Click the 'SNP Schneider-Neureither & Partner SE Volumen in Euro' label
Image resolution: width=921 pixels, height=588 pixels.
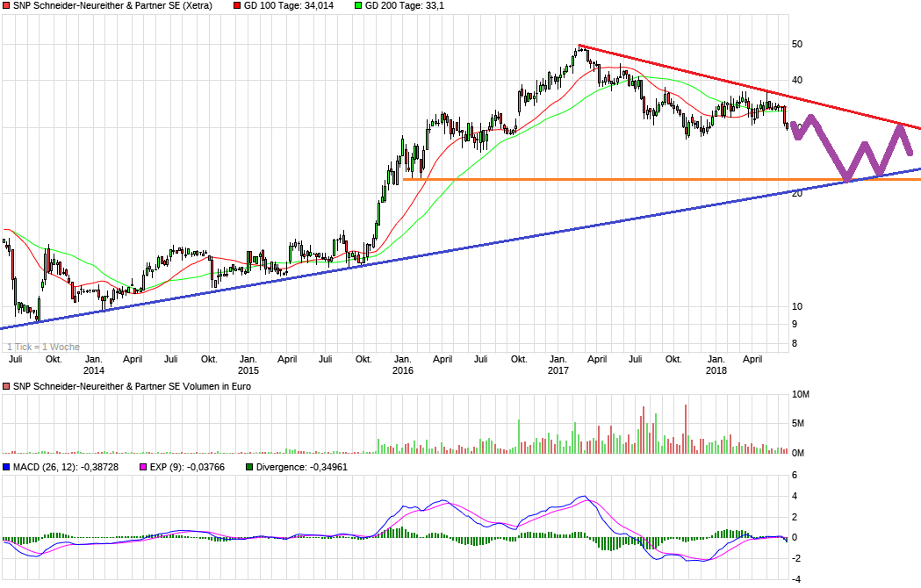(133, 386)
